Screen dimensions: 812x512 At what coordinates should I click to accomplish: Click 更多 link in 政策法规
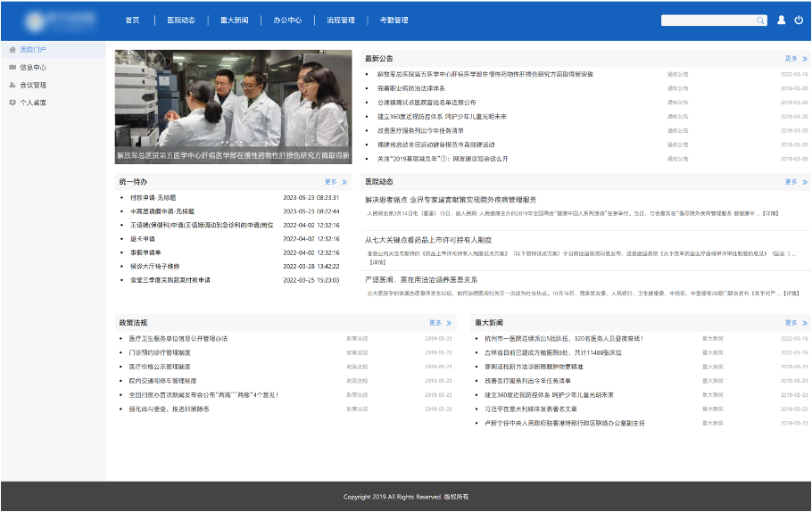click(435, 323)
